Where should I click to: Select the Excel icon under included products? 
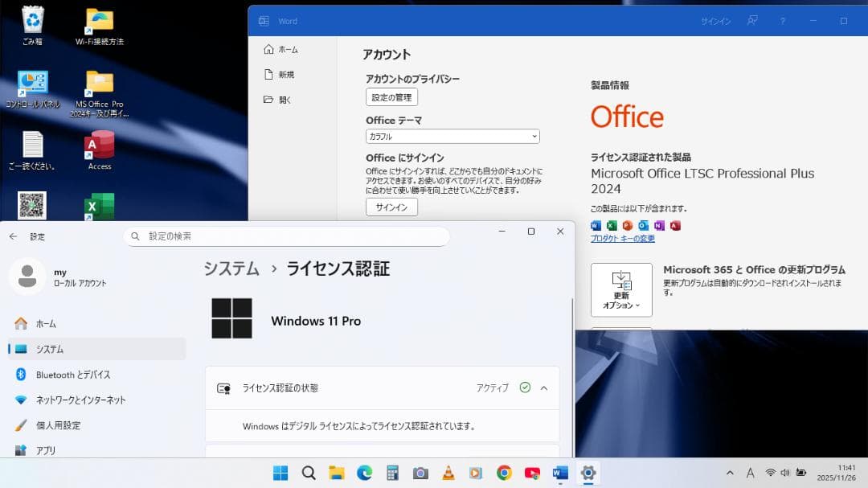(x=612, y=225)
